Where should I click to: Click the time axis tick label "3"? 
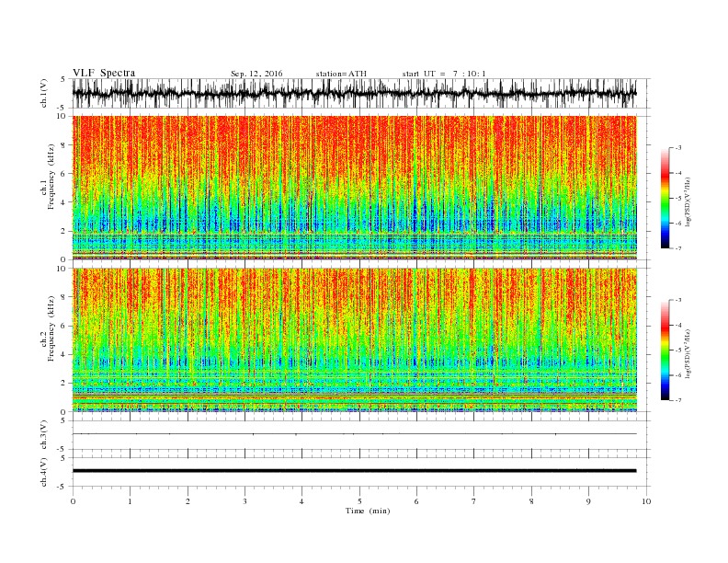pyautogui.click(x=245, y=501)
